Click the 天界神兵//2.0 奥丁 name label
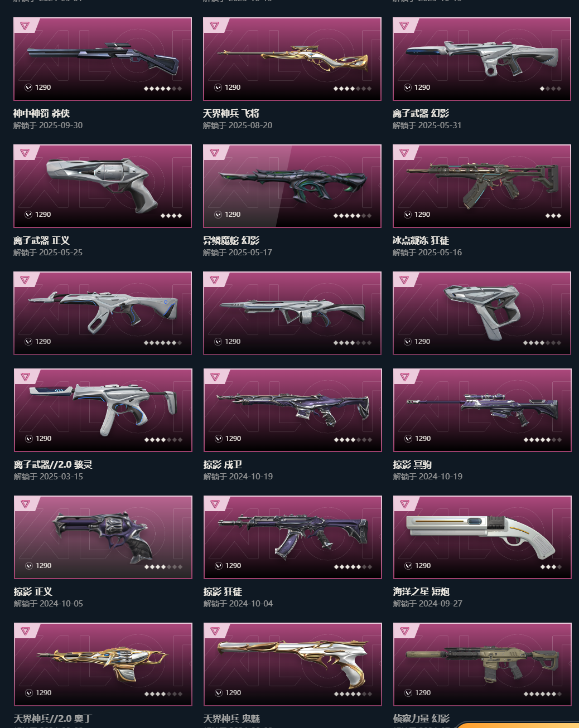This screenshot has height=728, width=579. point(53,719)
